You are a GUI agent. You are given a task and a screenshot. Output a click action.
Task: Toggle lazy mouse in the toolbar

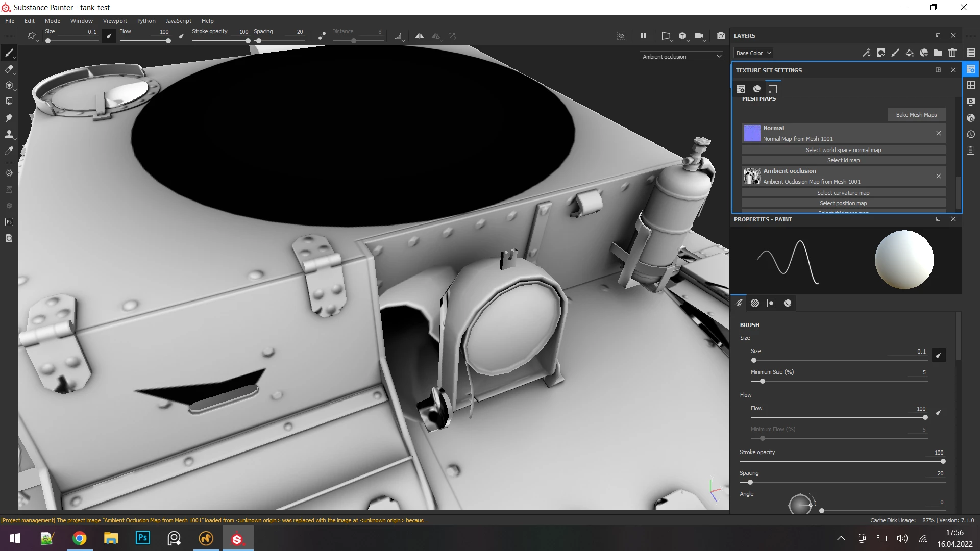[x=322, y=36]
